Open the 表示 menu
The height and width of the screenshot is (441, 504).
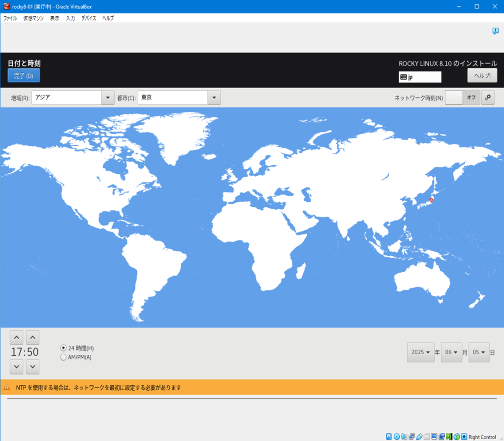(55, 18)
